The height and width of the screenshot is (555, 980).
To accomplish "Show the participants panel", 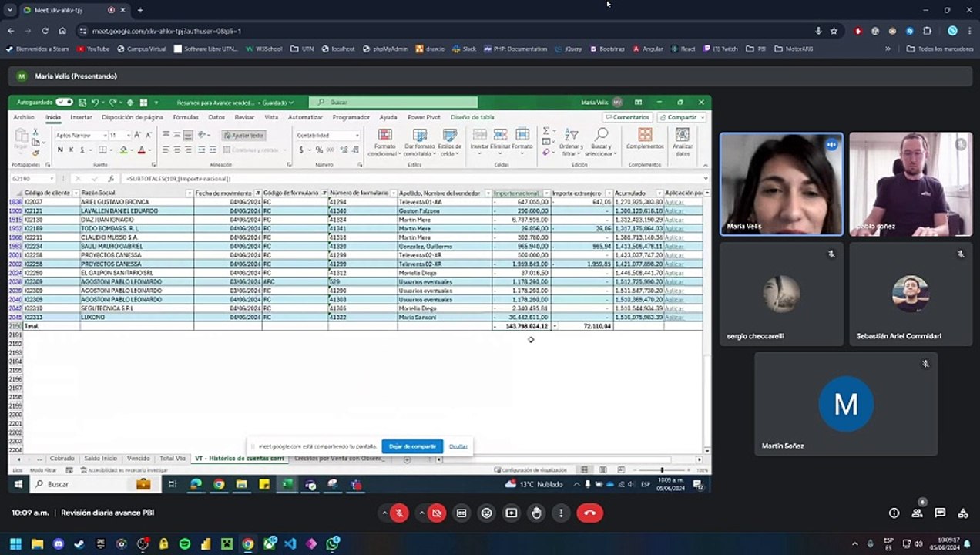I will 917,513.
